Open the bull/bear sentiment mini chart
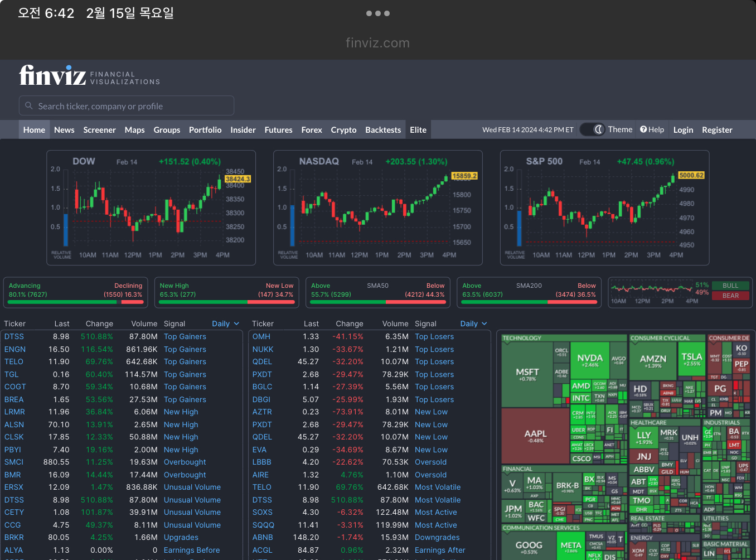 pyautogui.click(x=651, y=292)
